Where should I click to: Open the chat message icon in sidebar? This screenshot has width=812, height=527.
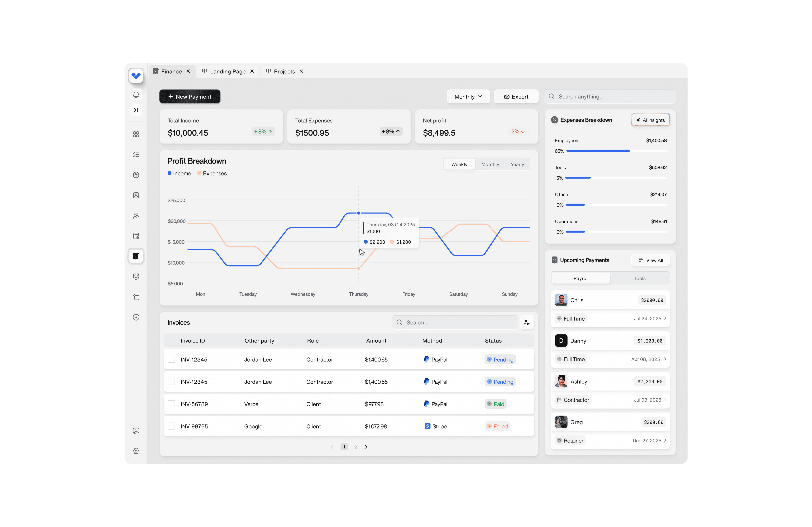click(x=136, y=430)
